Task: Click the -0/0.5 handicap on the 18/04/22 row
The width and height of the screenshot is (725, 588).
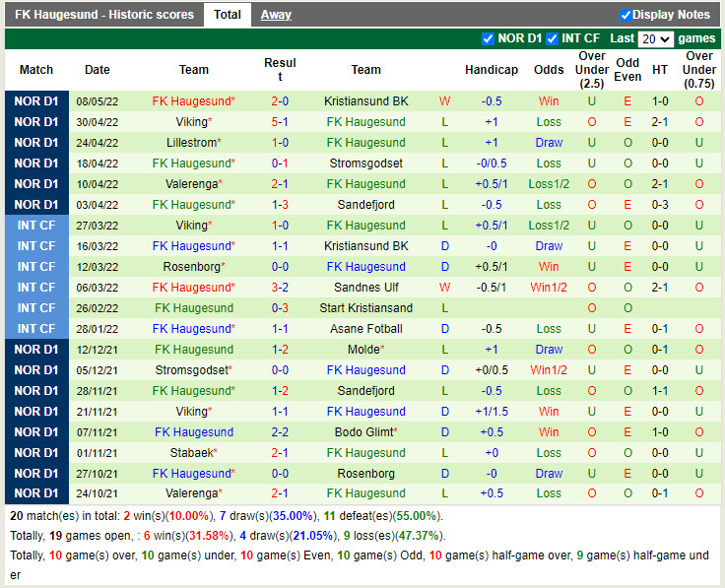Action: (491, 163)
